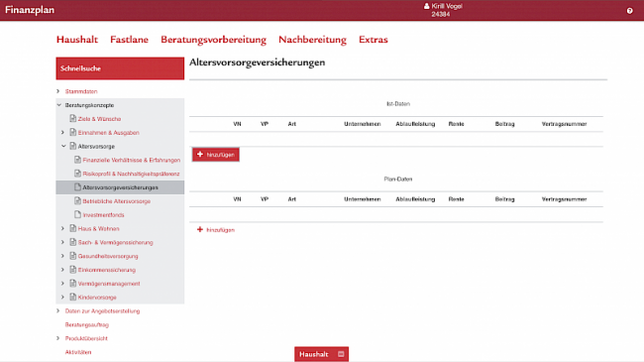This screenshot has width=644, height=362.
Task: Open the Stammdaten link
Action: coord(81,91)
